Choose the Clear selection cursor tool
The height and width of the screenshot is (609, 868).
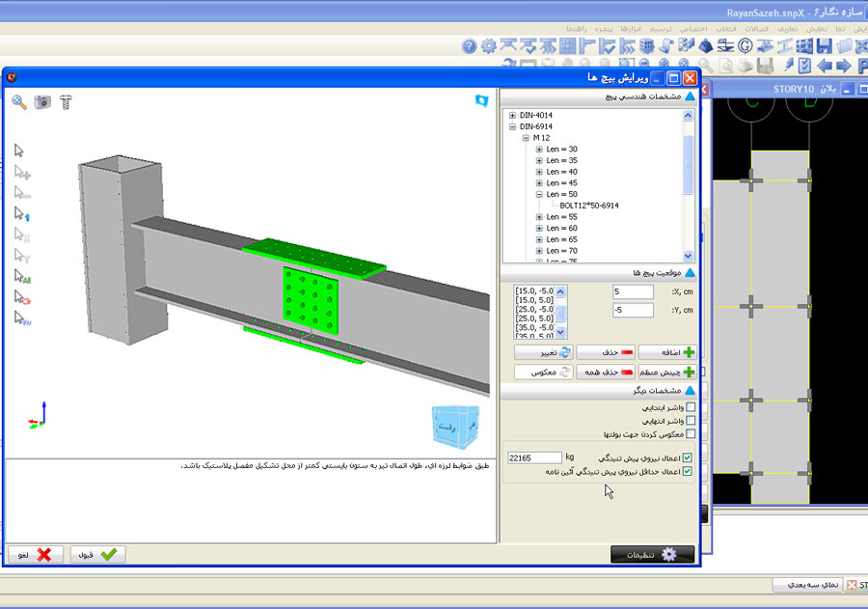point(21,297)
